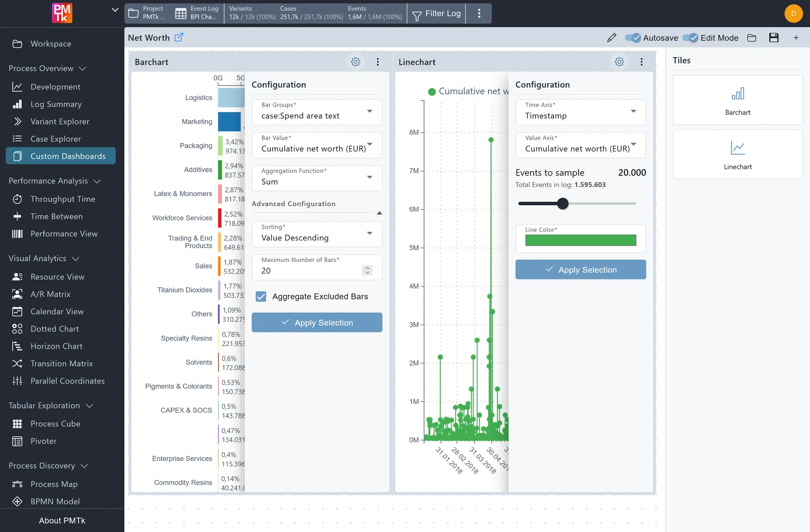Screen dimensions: 810x532
Task: Click the open folder icon in dashboard header
Action: point(752,38)
